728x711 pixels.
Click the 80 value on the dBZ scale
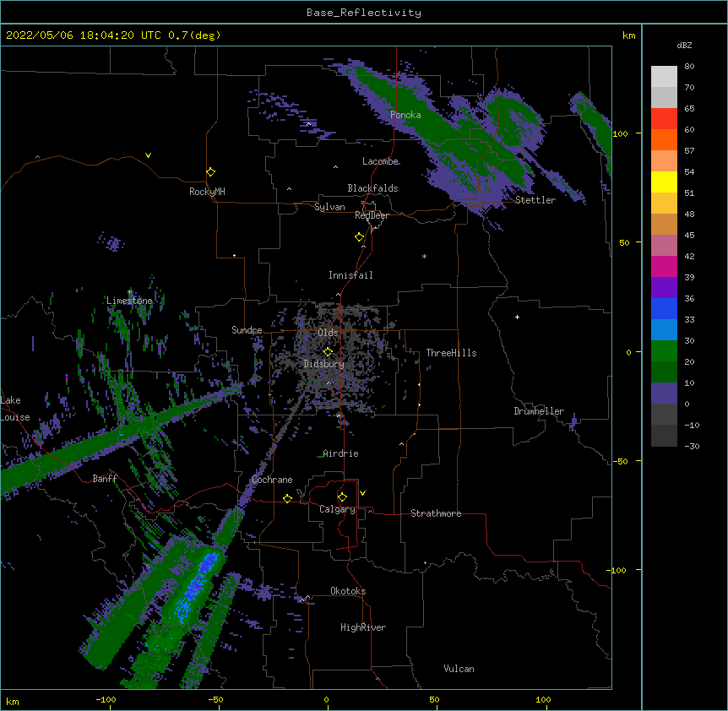tap(689, 67)
